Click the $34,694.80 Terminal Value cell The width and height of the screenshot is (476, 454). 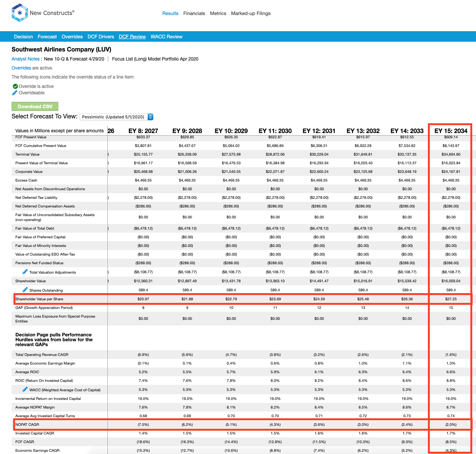click(x=451, y=154)
